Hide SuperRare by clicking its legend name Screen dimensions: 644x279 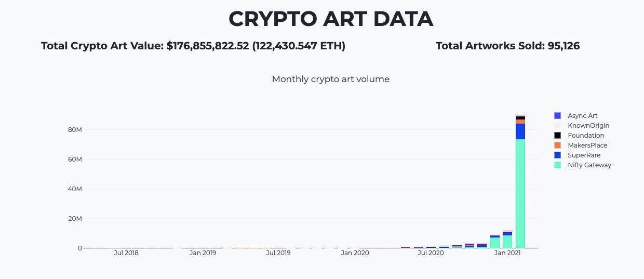[x=584, y=155]
